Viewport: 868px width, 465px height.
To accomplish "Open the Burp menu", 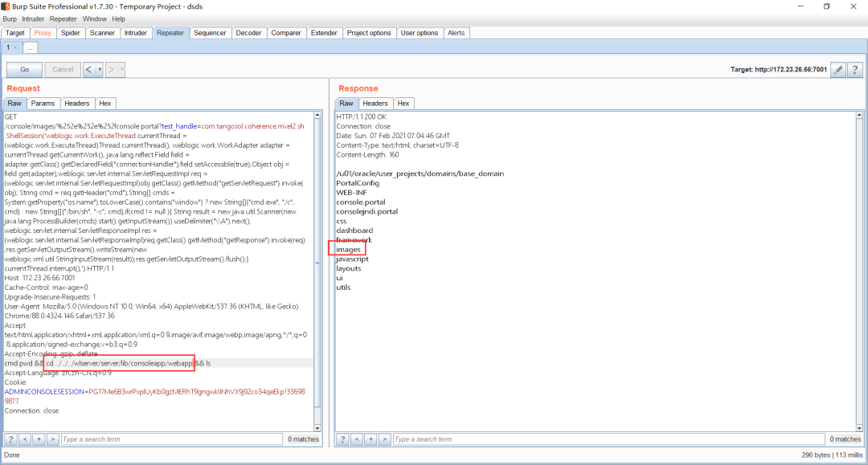I will coord(10,18).
